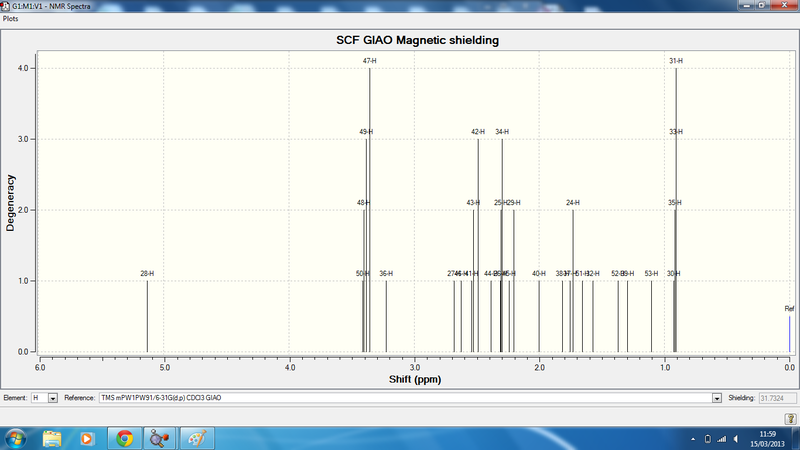This screenshot has width=800, height=450.
Task: Switch to the GaussView molecule taskbar icon
Action: tap(159, 439)
